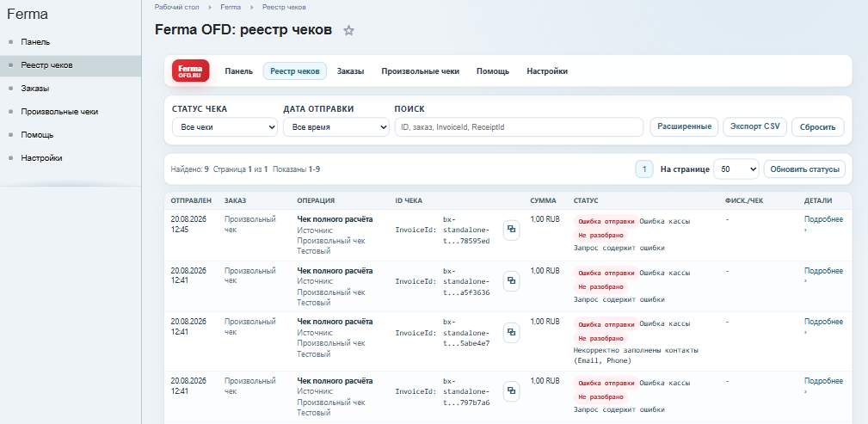Click Не разобрано badge in 5abe4e7 row

pos(601,338)
